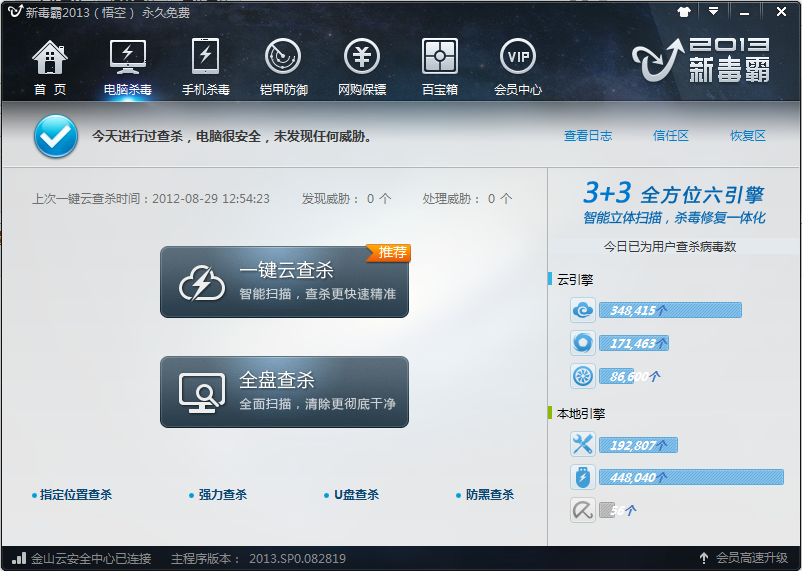Viewport: 802px width, 571px height.
Task: Minimize the 新毒霸 window
Action: [745, 12]
